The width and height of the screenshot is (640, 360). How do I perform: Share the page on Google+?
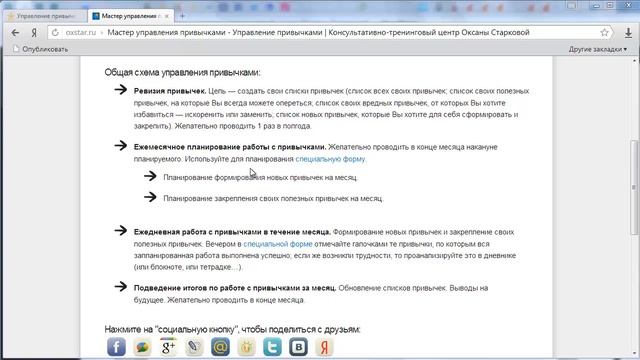pos(168,347)
